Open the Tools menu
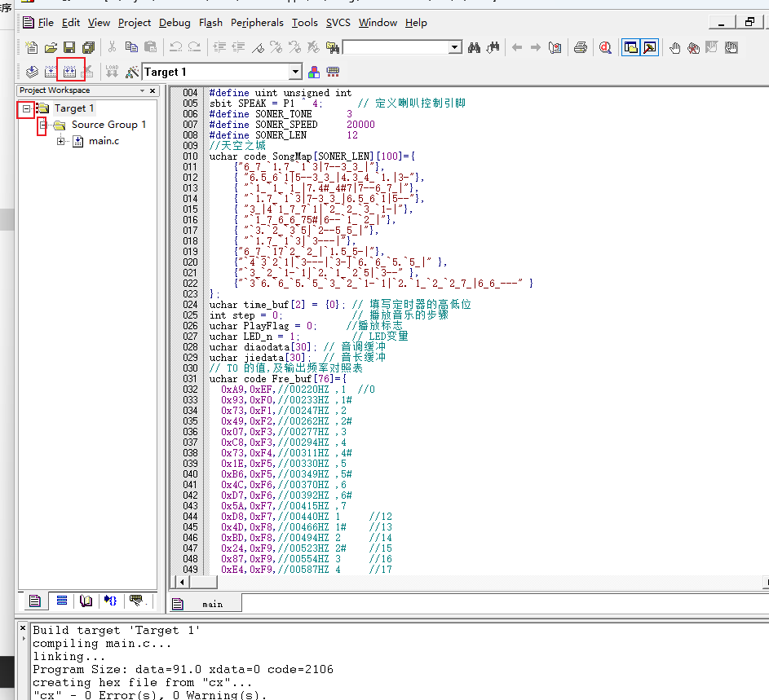Screen dimensions: 769x700 (x=304, y=23)
